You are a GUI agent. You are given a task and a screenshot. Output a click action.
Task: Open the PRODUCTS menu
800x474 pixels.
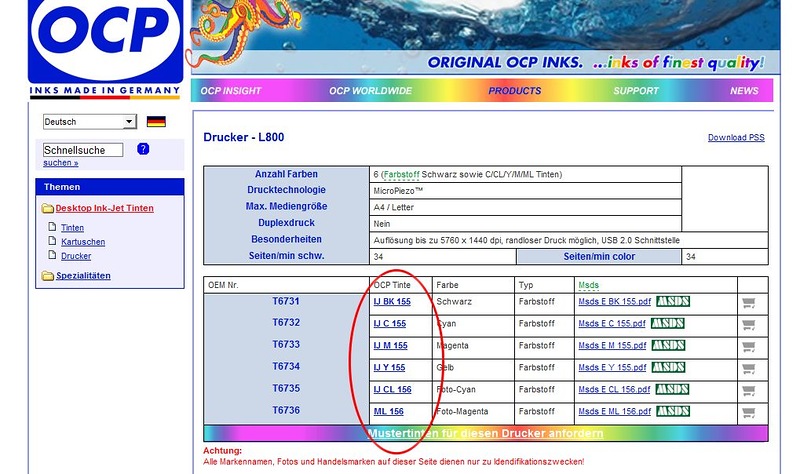click(514, 91)
